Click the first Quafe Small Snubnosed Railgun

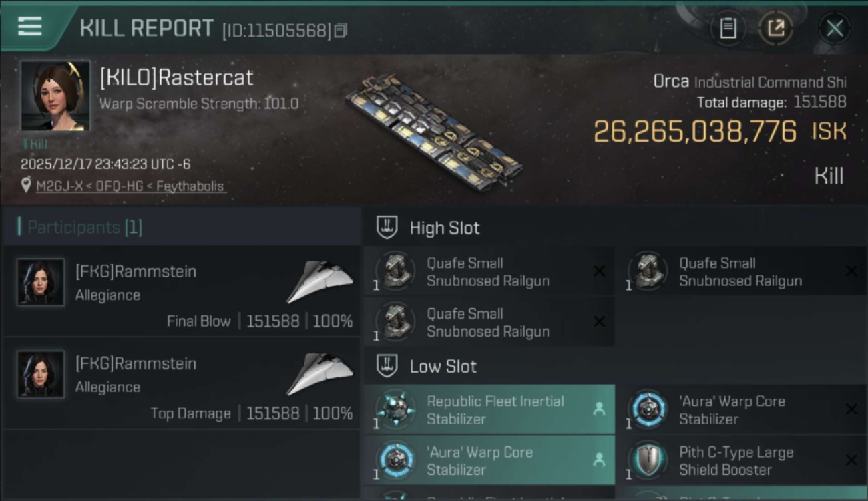pyautogui.click(x=489, y=272)
